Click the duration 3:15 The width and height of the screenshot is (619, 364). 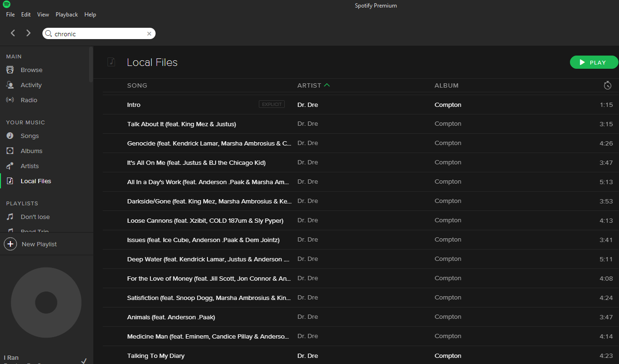click(606, 124)
